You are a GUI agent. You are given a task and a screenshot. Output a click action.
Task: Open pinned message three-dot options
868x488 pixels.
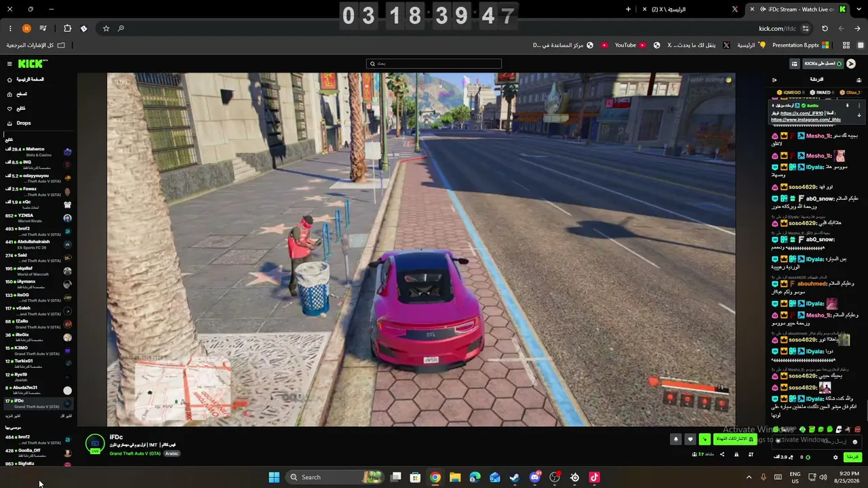click(859, 106)
